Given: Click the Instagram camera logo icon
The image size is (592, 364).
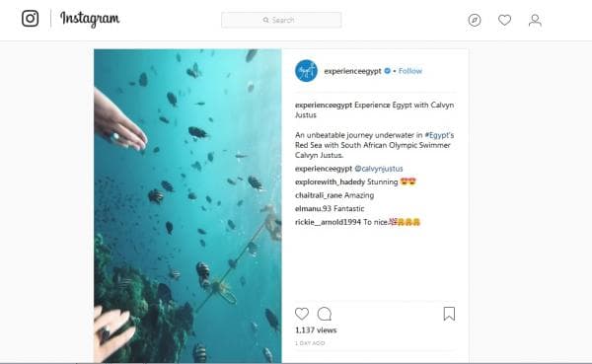Looking at the screenshot, I should pos(30,19).
